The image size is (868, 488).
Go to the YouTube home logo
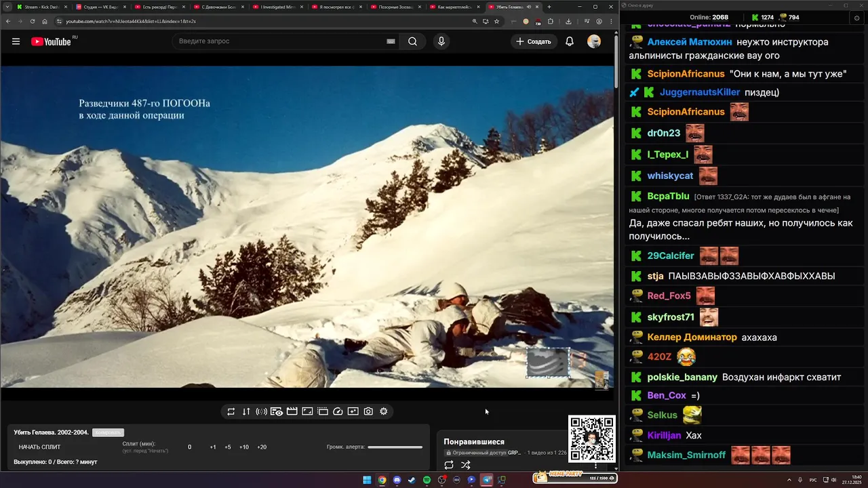pyautogui.click(x=51, y=41)
